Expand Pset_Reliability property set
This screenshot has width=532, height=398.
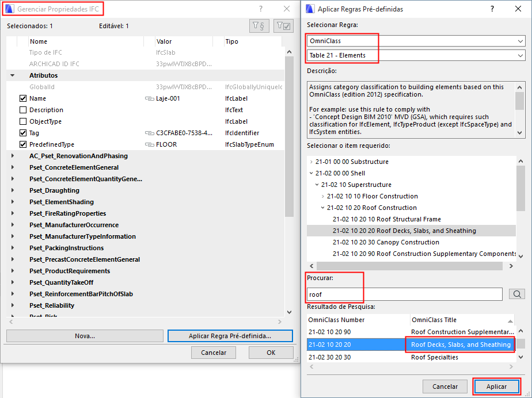tap(13, 305)
